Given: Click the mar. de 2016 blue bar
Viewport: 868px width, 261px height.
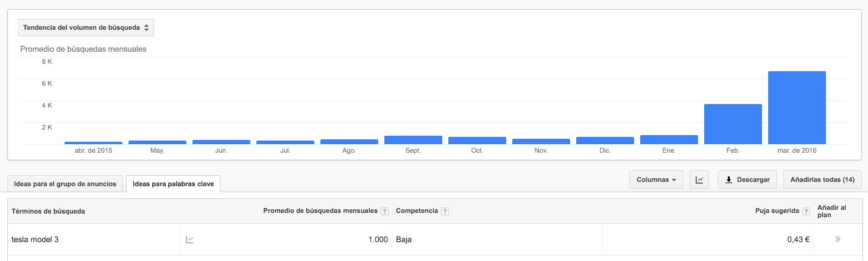Looking at the screenshot, I should 797,108.
